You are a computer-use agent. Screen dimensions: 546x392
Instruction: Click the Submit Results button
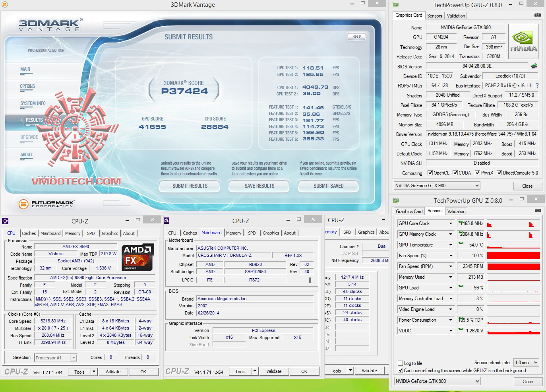pyautogui.click(x=190, y=186)
